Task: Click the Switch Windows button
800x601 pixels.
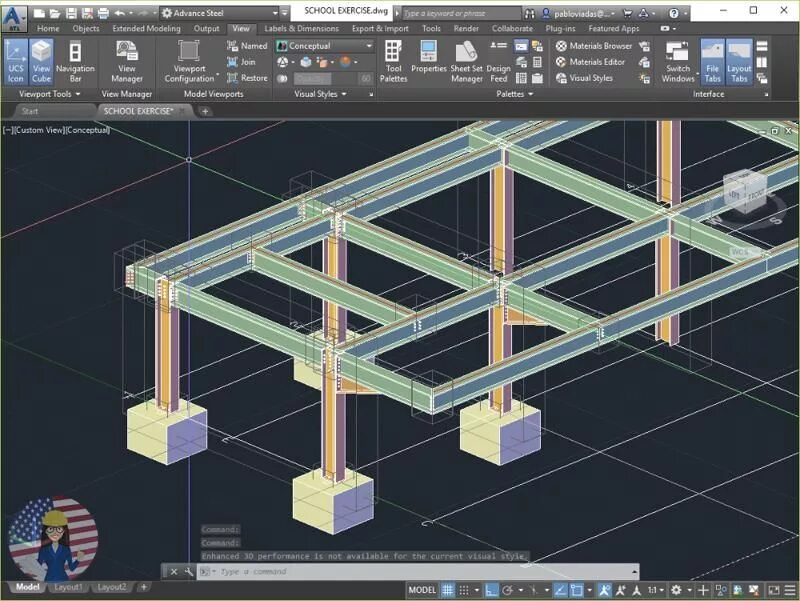Action: pos(678,62)
